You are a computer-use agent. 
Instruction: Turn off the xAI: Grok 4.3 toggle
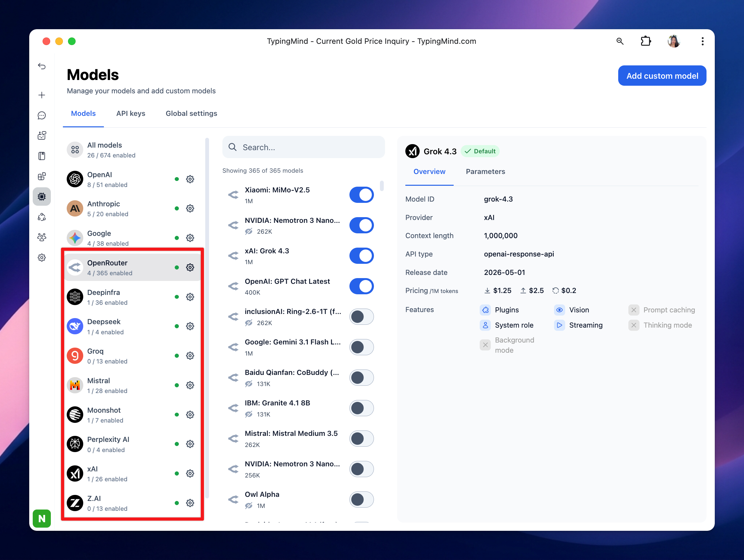coord(362,256)
